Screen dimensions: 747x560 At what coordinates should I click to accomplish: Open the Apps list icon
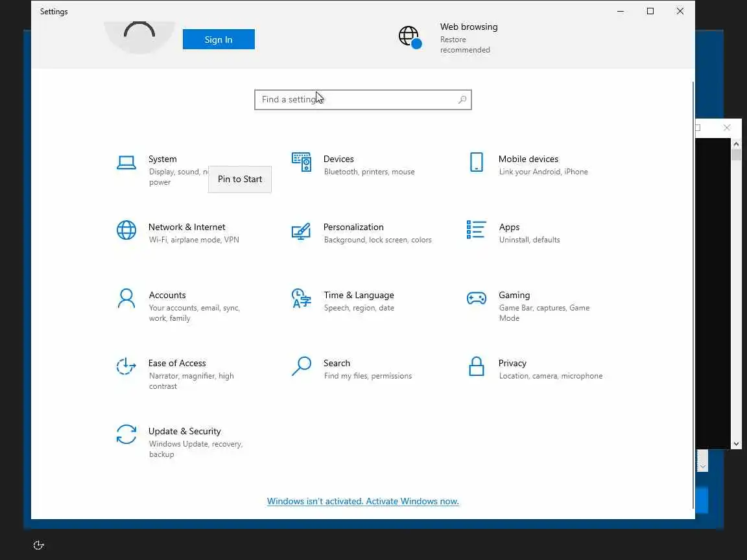[x=477, y=229]
